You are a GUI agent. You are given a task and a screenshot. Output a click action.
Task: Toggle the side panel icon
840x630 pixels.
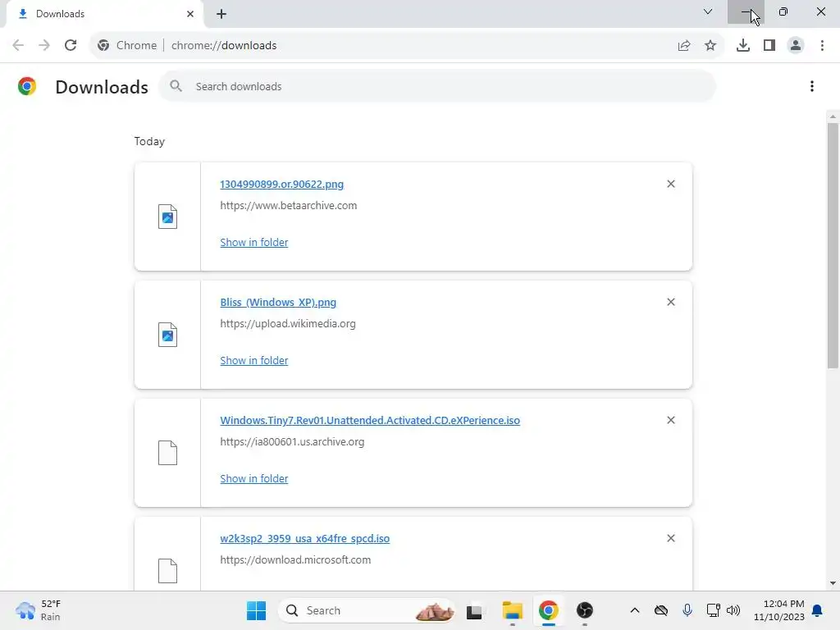769,46
